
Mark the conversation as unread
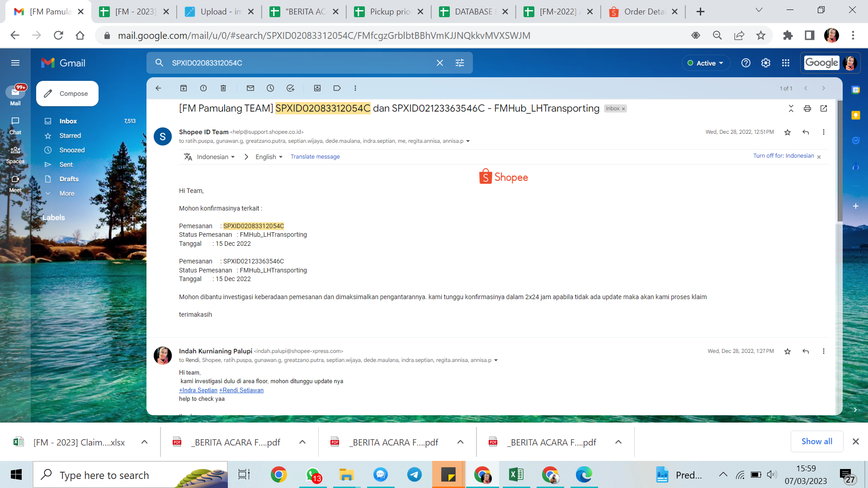[x=250, y=88]
